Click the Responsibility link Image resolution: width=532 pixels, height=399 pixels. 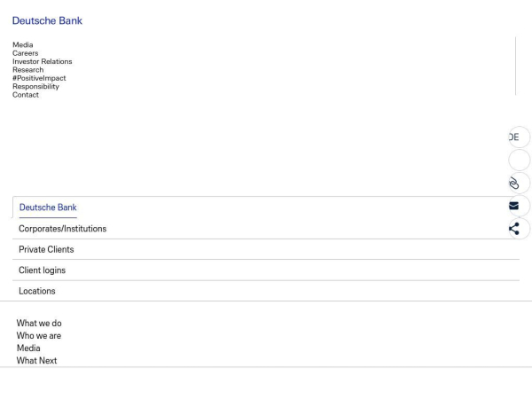tap(35, 87)
